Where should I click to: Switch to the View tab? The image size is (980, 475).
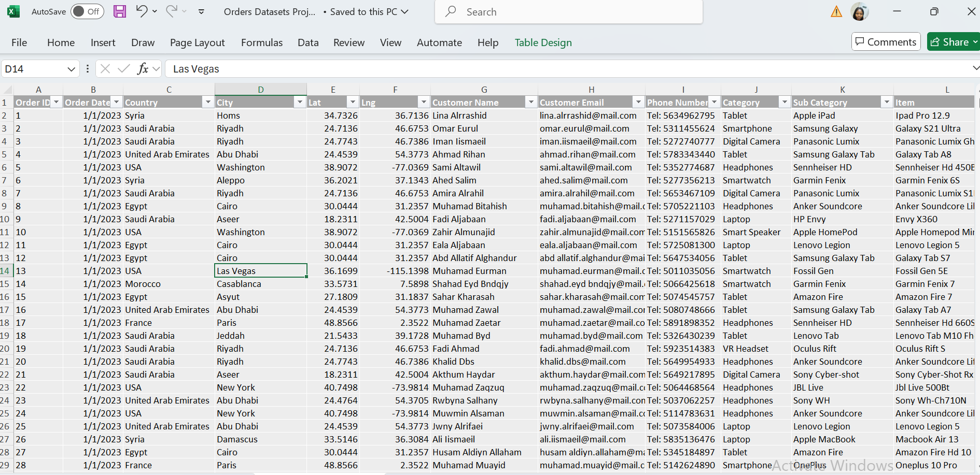click(390, 42)
